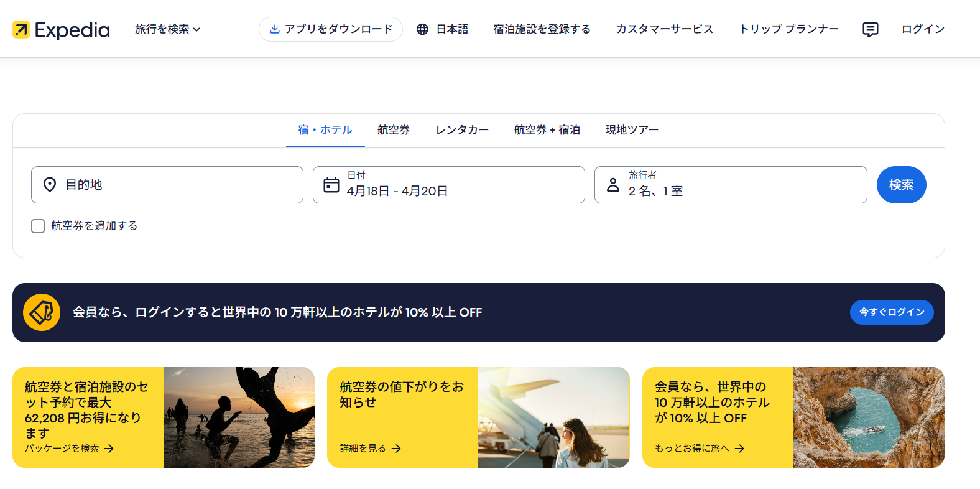Switch to the 航空券 + 宿泊 tab

(x=547, y=130)
